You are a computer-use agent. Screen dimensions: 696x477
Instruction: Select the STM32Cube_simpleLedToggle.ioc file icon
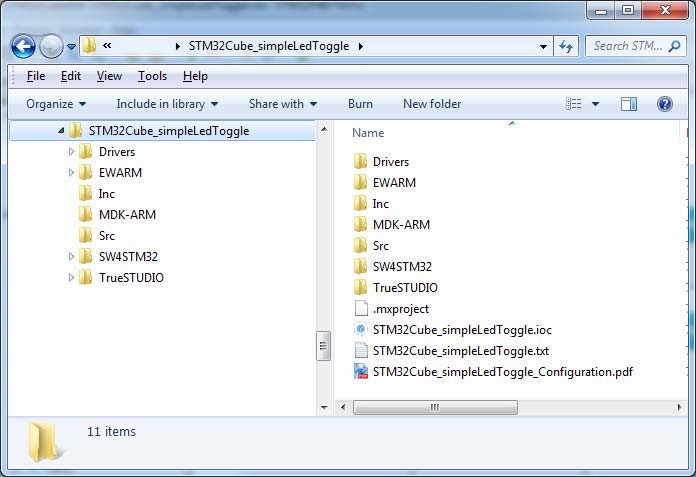coord(361,330)
